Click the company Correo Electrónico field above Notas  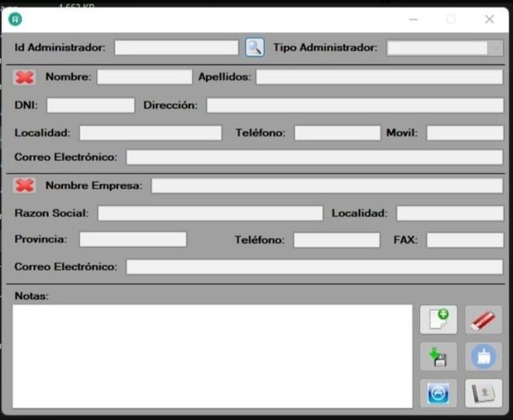(315, 267)
